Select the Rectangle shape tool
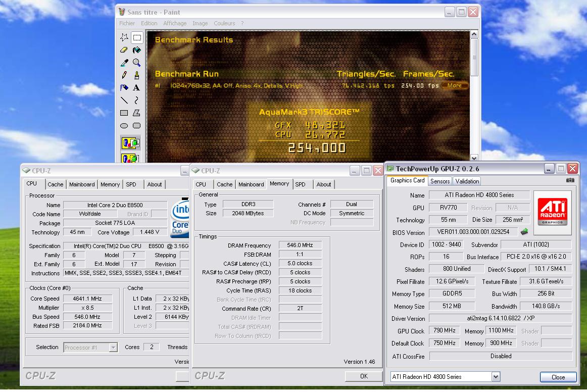The height and width of the screenshot is (392, 587). click(x=124, y=113)
